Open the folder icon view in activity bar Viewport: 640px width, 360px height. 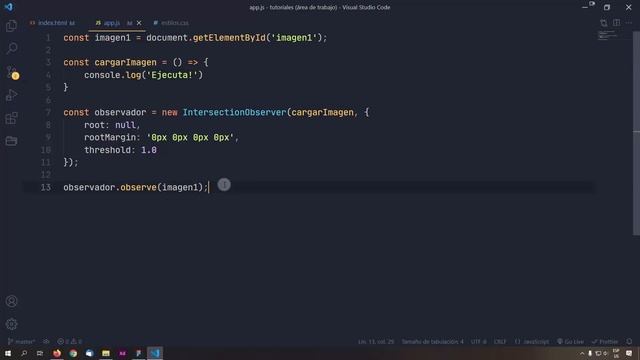click(x=11, y=141)
